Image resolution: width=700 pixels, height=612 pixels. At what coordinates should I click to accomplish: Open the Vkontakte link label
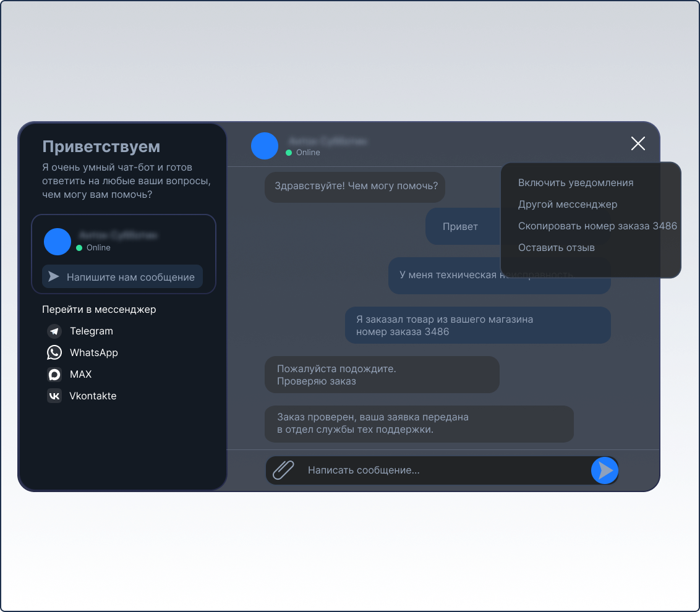point(93,396)
